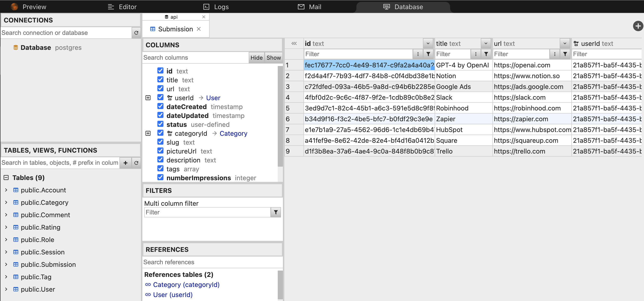
Task: Toggle the dateUpdated column checkbox
Action: tap(160, 115)
